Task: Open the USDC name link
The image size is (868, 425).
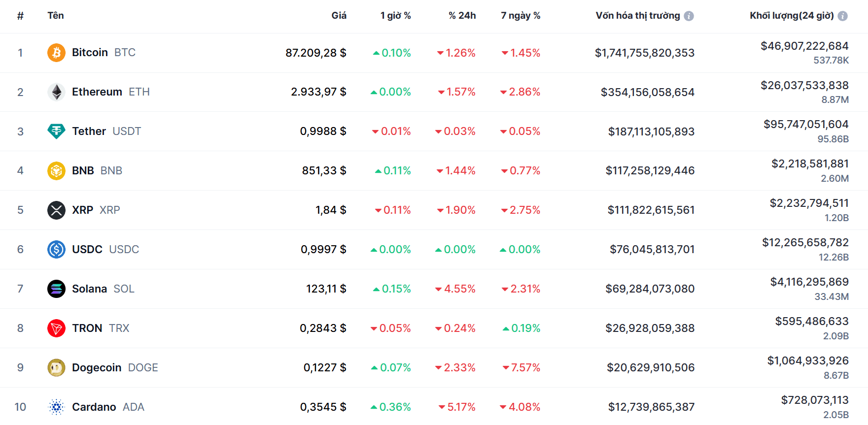Action: click(87, 250)
